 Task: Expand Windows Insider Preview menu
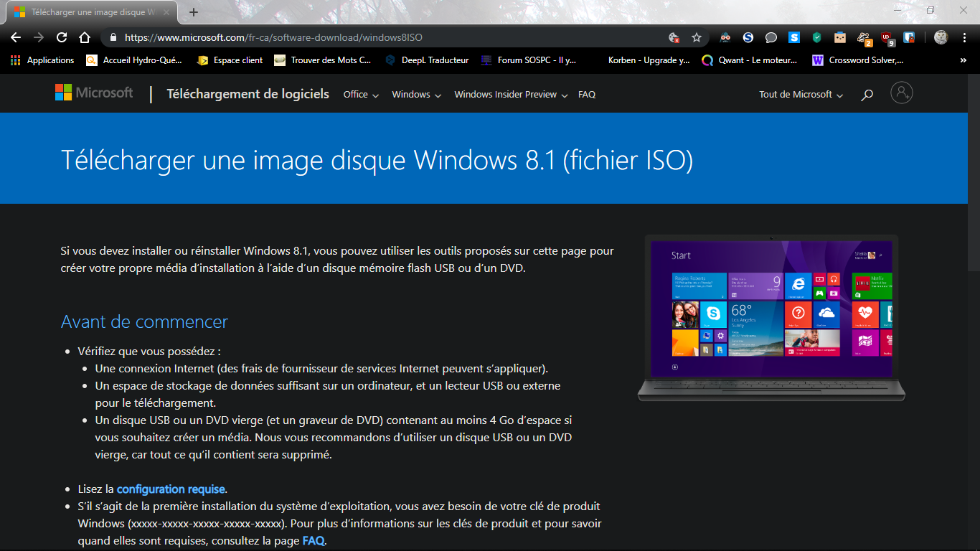(x=511, y=95)
